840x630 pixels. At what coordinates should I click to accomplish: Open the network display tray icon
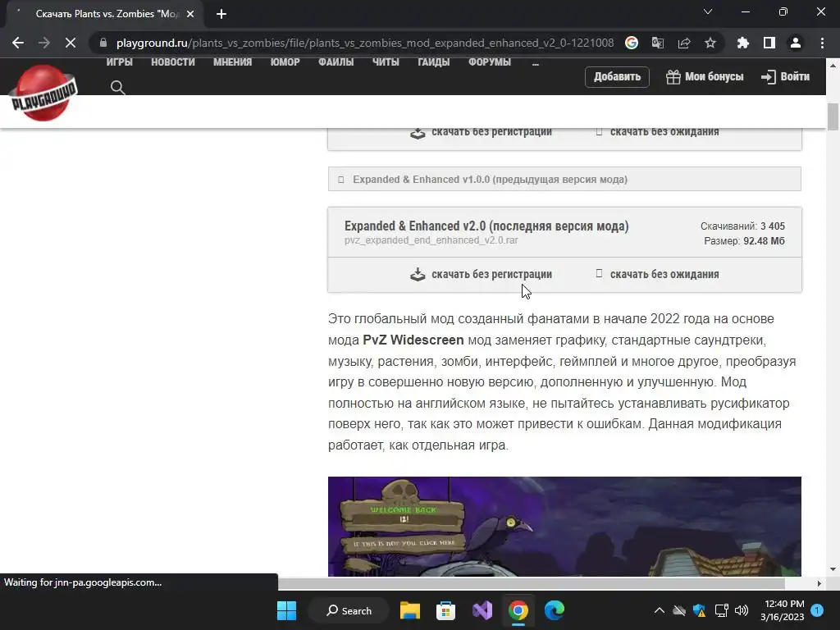pyautogui.click(x=721, y=610)
